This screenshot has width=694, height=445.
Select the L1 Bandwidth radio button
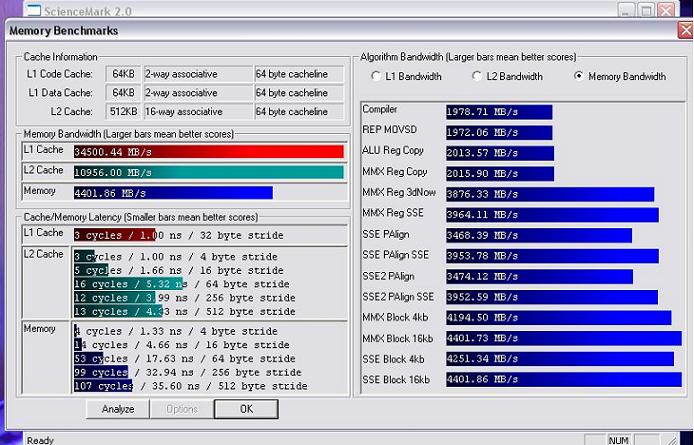point(376,76)
